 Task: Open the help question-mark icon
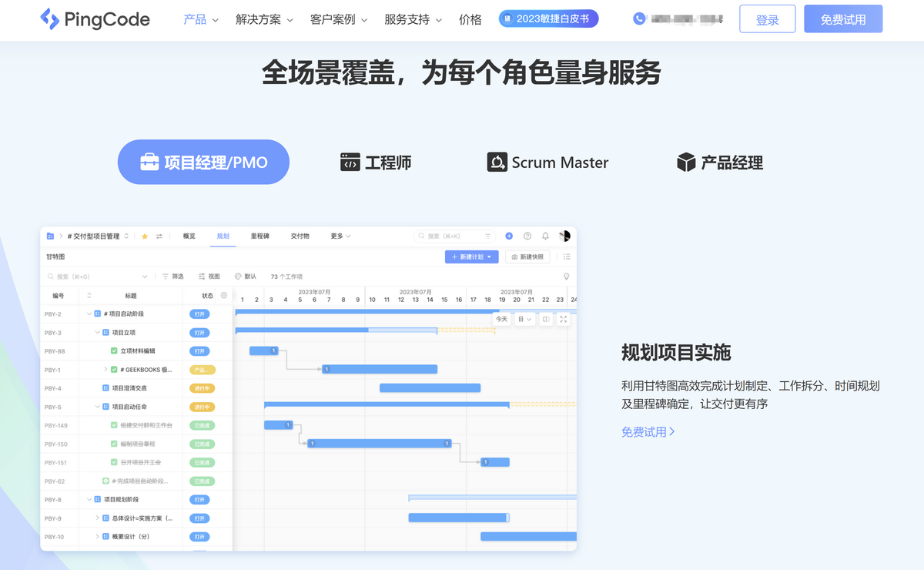coord(526,236)
